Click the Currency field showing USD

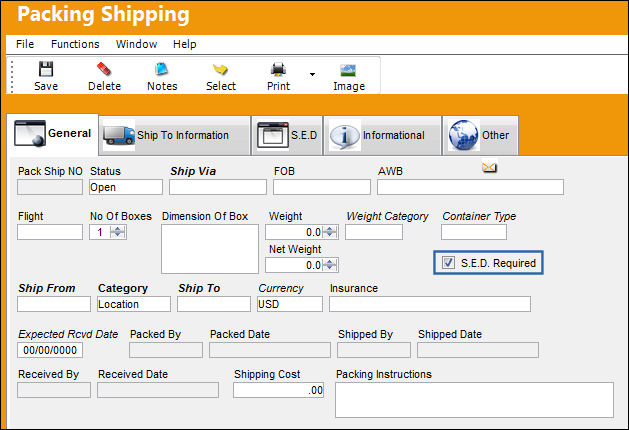click(x=290, y=304)
